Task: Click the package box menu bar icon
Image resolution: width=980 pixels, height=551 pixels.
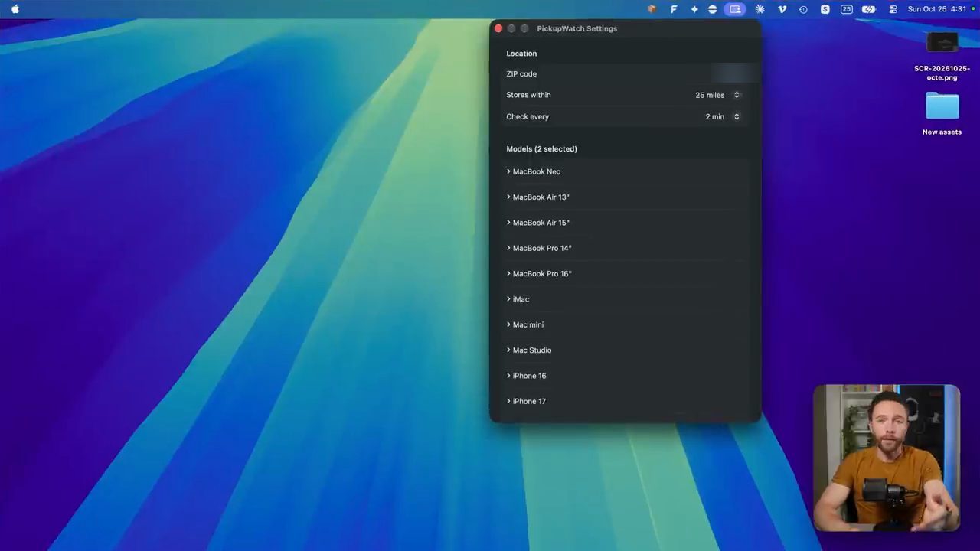Action: point(652,9)
